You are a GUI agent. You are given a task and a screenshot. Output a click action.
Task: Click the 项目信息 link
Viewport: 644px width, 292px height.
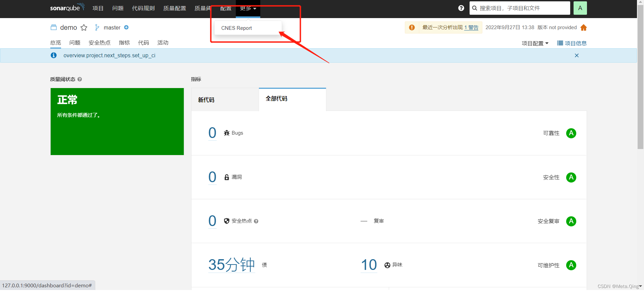click(576, 43)
